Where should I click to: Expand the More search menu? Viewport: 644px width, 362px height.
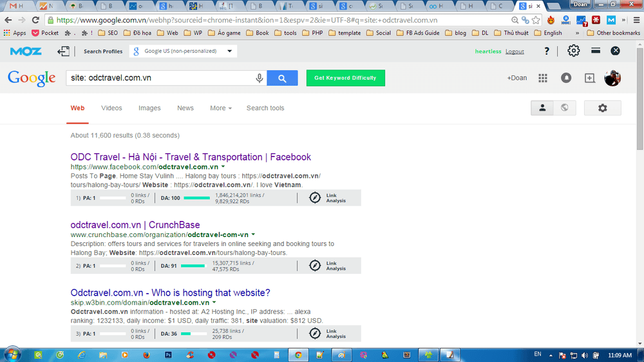221,108
